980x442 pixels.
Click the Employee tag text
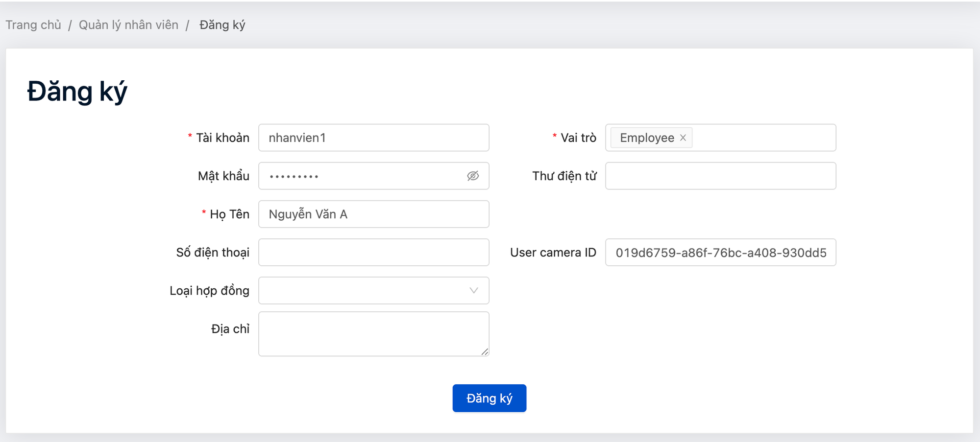(x=647, y=138)
